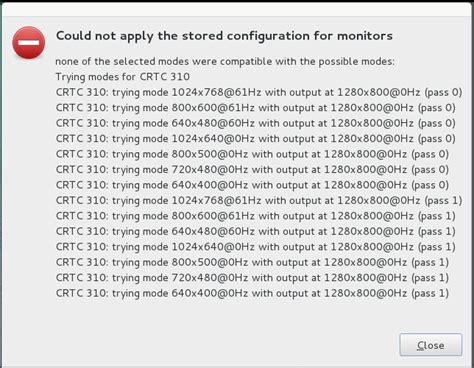Click the 1024x768@61Hz pass 0 line
Viewport: 474px width, 368px height.
click(259, 92)
